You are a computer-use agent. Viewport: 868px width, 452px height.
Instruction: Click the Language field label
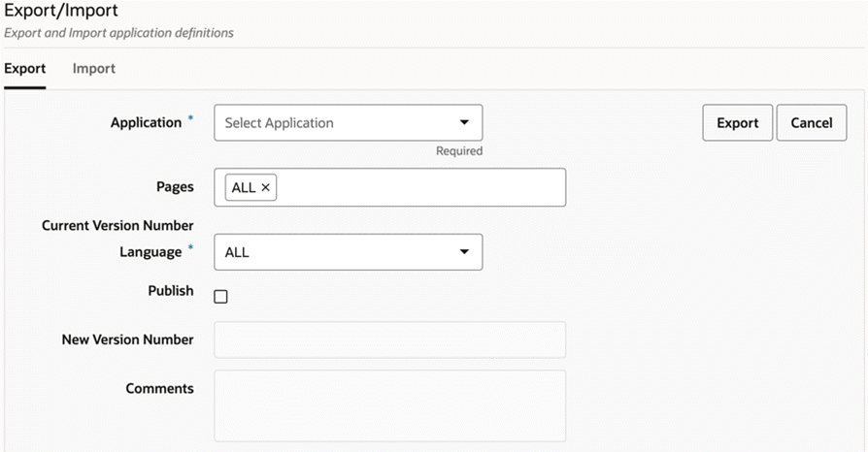pos(150,252)
